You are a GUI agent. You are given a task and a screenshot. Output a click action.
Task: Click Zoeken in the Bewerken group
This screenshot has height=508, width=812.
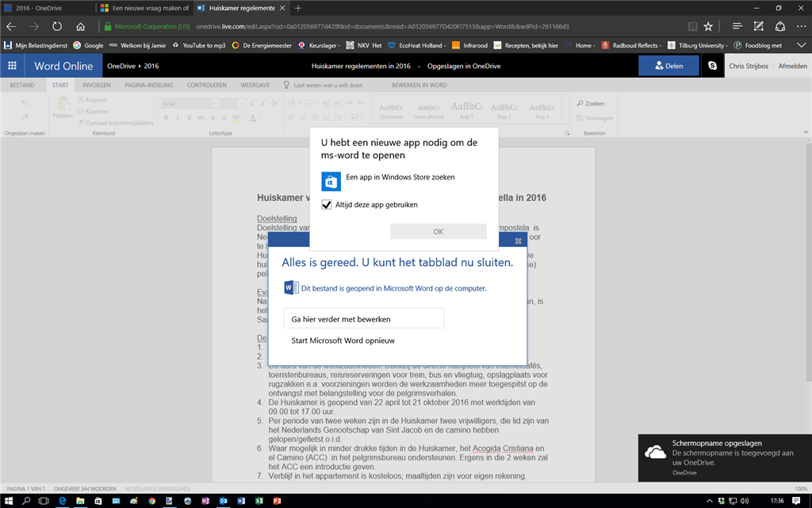point(590,103)
